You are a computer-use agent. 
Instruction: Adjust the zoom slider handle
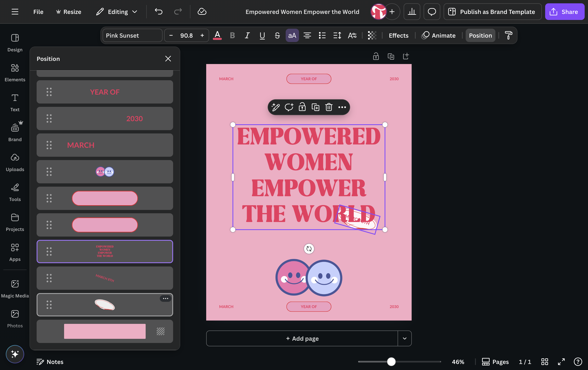tap(391, 362)
